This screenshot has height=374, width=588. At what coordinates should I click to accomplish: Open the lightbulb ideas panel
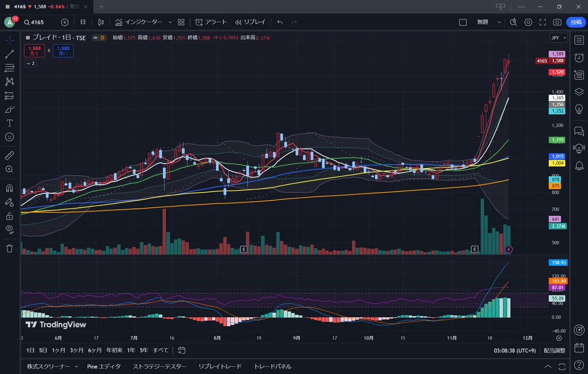point(579,109)
